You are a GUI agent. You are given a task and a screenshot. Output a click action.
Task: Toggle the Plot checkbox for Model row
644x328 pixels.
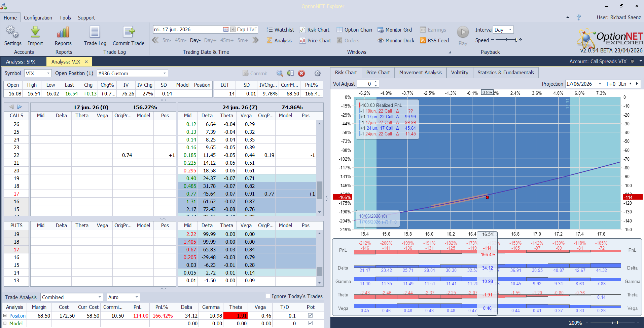(x=310, y=323)
